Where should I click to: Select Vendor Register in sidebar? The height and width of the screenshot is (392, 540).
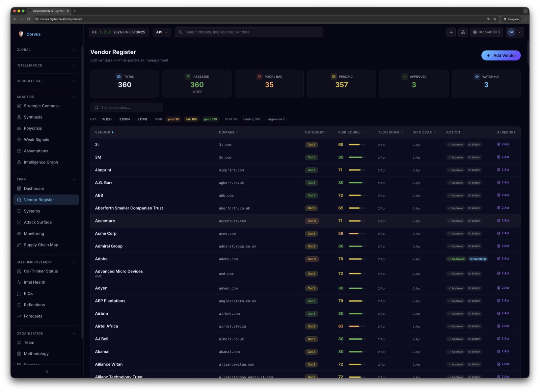click(46, 200)
